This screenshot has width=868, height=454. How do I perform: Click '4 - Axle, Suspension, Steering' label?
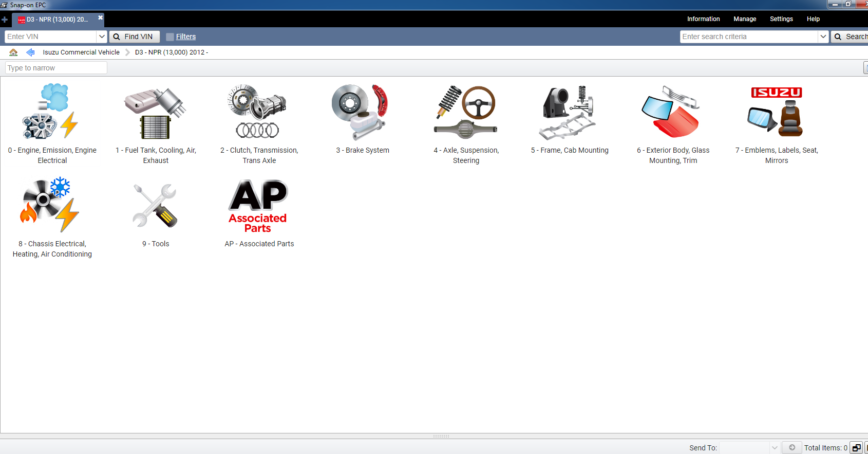(x=466, y=155)
